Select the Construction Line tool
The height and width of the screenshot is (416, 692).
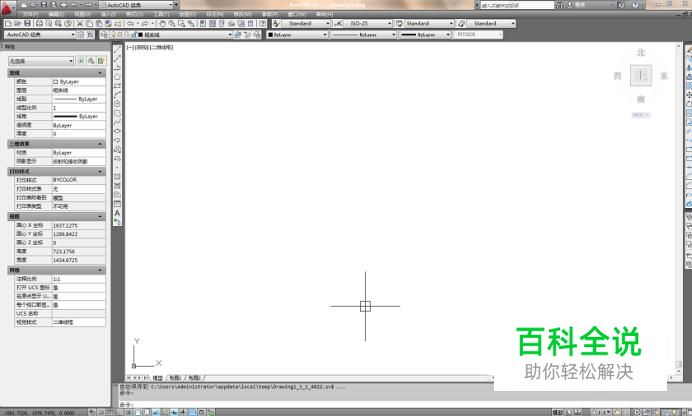click(x=117, y=59)
